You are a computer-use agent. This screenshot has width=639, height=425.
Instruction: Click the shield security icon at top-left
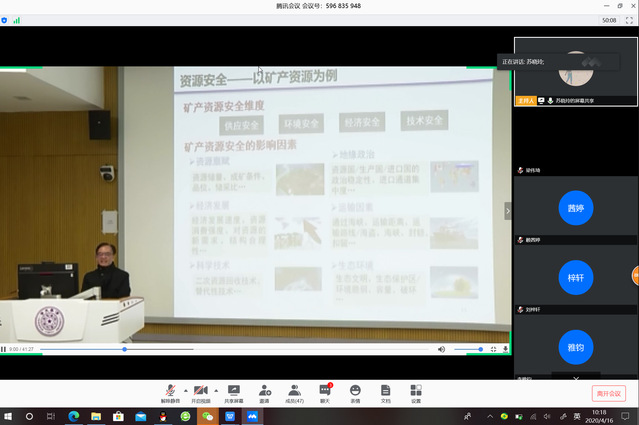pos(5,20)
